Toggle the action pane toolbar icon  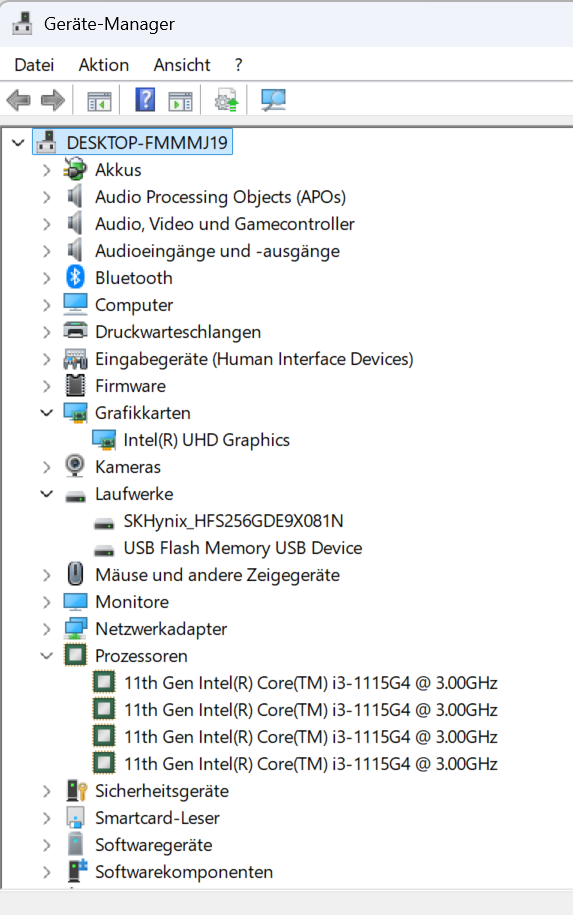[x=180, y=100]
